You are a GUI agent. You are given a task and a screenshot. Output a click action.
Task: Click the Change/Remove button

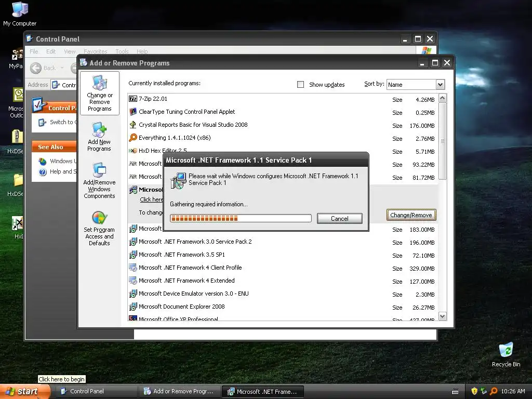pos(411,215)
